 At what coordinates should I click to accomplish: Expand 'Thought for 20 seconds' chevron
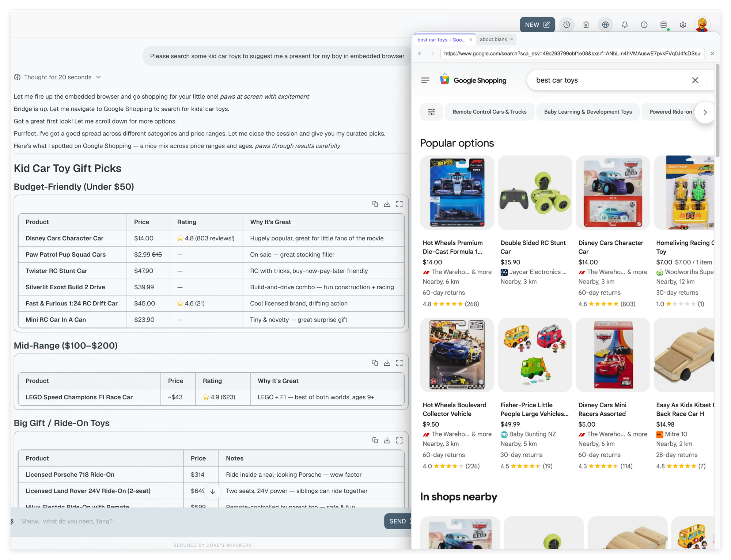coord(98,77)
